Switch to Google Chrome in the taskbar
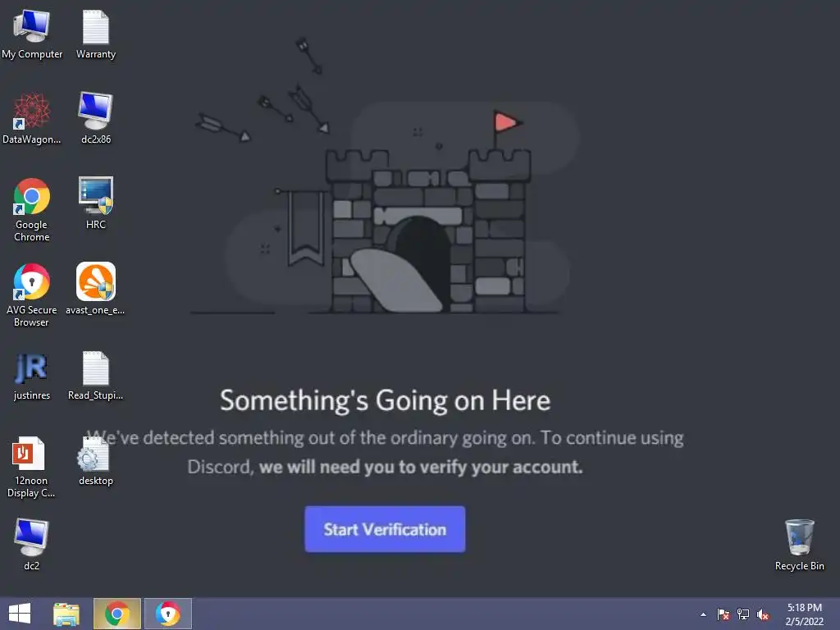840x630 pixels. pyautogui.click(x=116, y=614)
